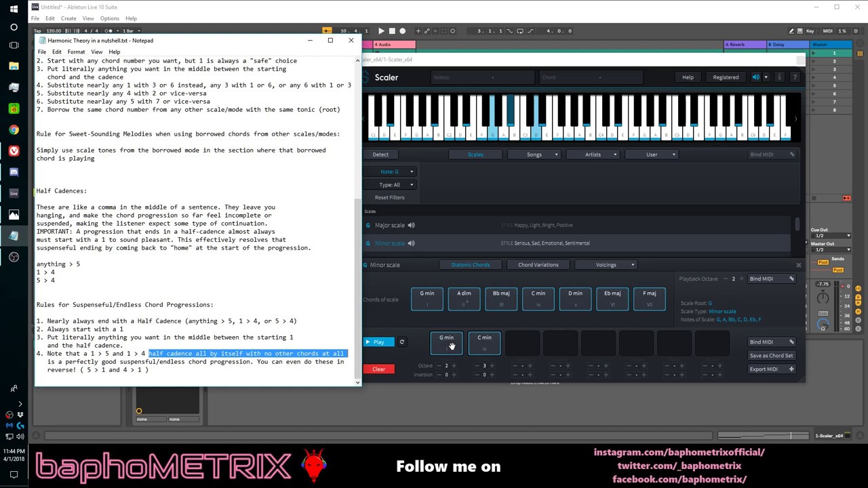
Task: Toggle Ableton loop switch icon
Action: tap(519, 30)
